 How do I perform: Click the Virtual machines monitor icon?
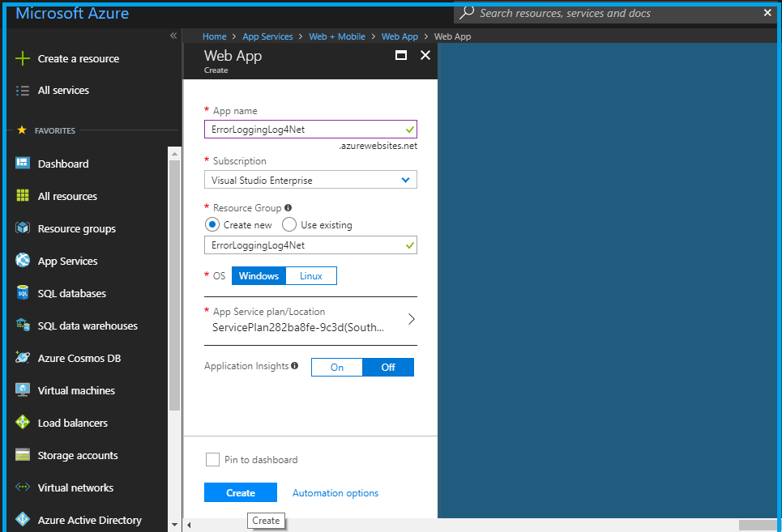[x=23, y=389]
